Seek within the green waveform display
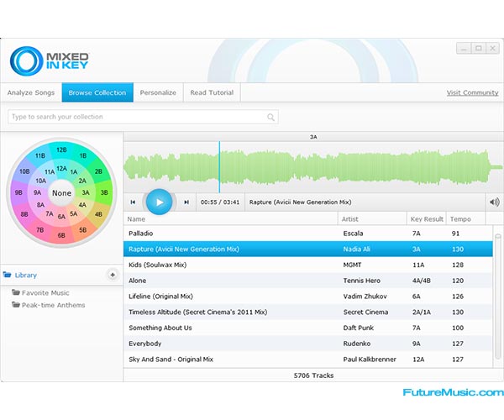Viewport: 504px width, 420px height. pyautogui.click(x=313, y=167)
